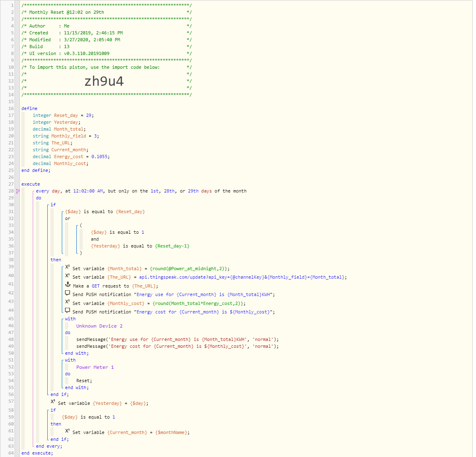Image resolution: width=476 pixels, height=457 pixels.
Task: Click variable icon on Set Monthly_cost line
Action: (67, 302)
